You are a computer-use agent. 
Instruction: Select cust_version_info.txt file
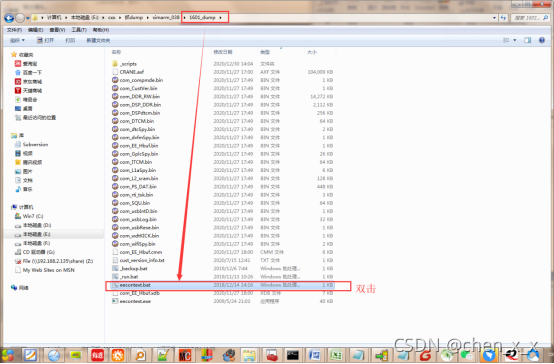tap(142, 260)
